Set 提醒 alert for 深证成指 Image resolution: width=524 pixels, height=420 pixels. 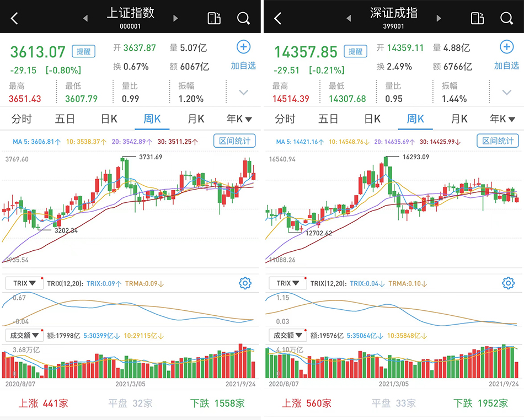pos(356,51)
